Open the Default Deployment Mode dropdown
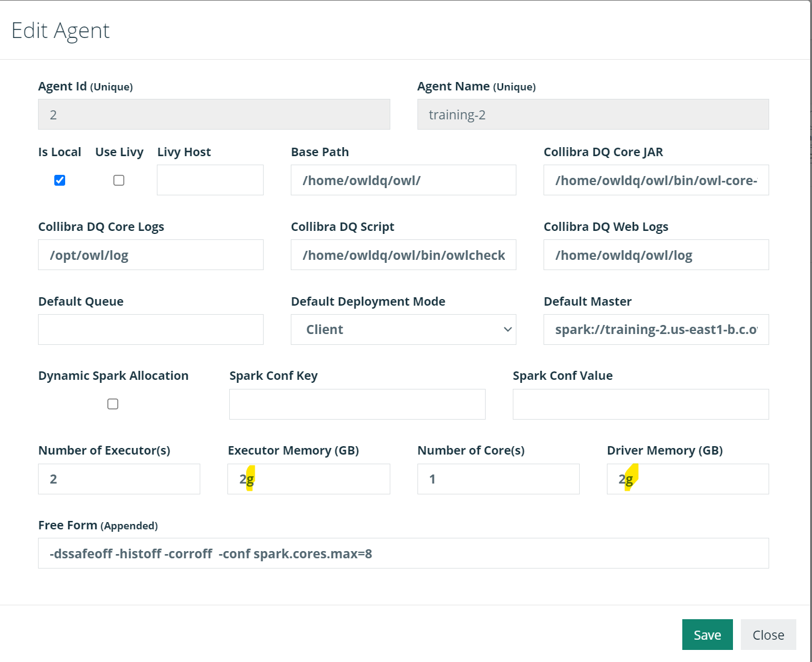Image resolution: width=812 pixels, height=662 pixels. coord(404,329)
